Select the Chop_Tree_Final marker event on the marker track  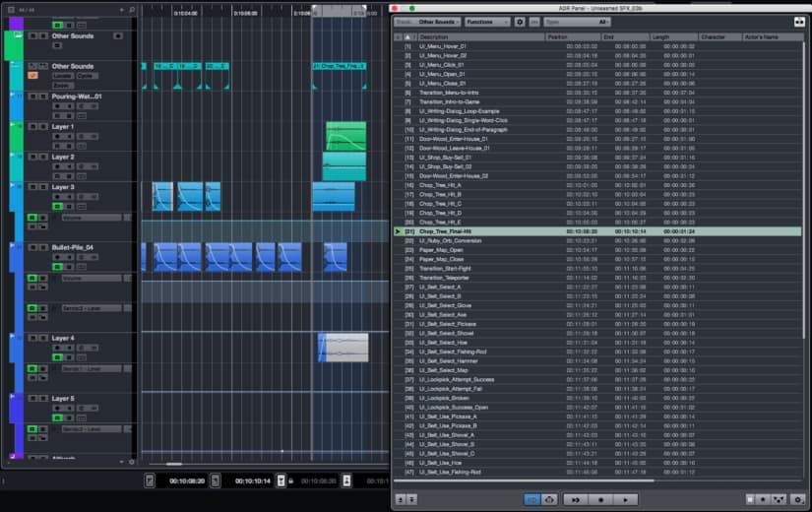(x=340, y=66)
